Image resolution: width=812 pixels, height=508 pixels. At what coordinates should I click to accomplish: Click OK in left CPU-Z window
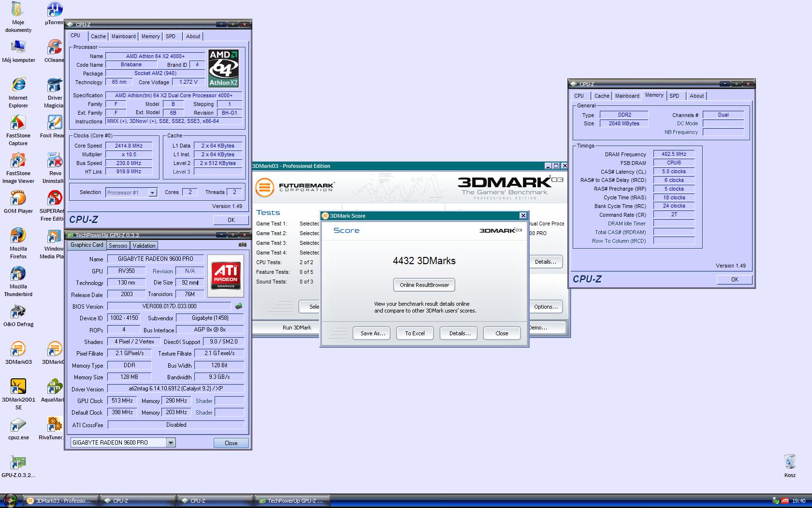[x=231, y=220]
